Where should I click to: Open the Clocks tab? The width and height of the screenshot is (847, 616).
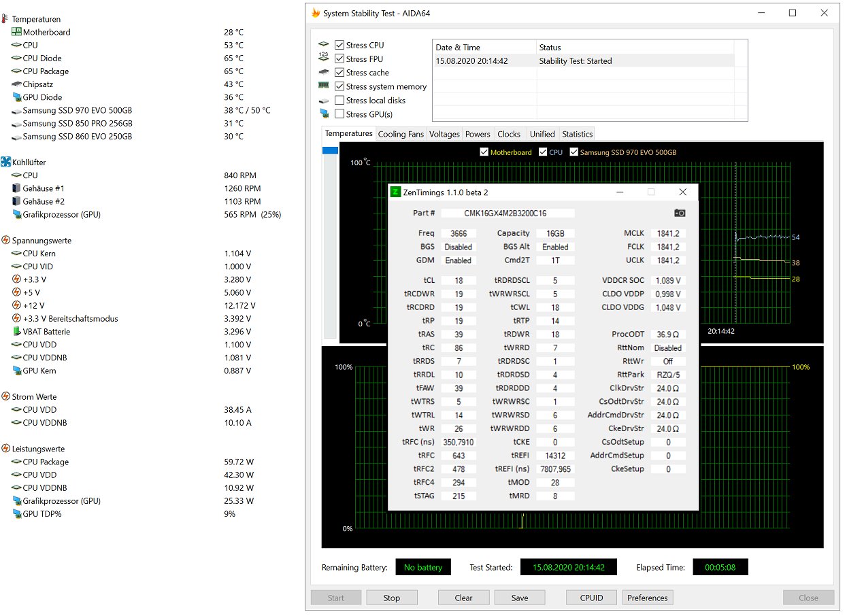509,134
